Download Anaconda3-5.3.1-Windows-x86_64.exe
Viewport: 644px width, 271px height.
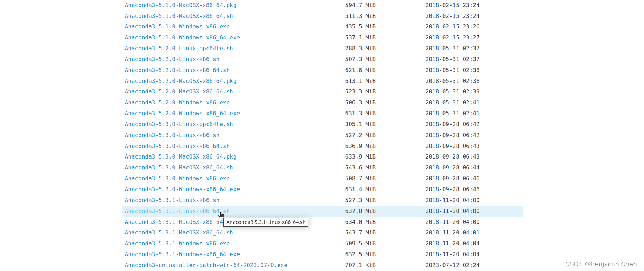coord(182,254)
